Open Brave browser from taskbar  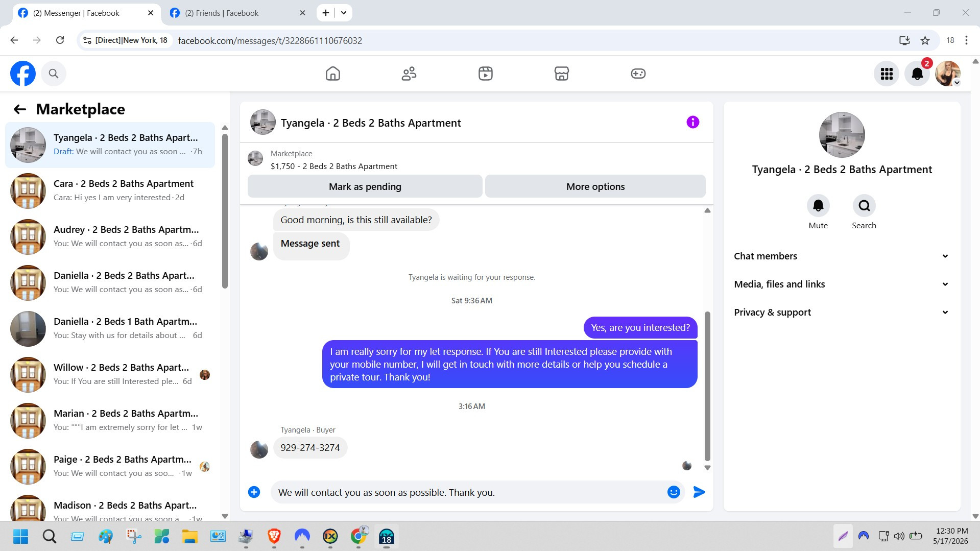coord(274,537)
